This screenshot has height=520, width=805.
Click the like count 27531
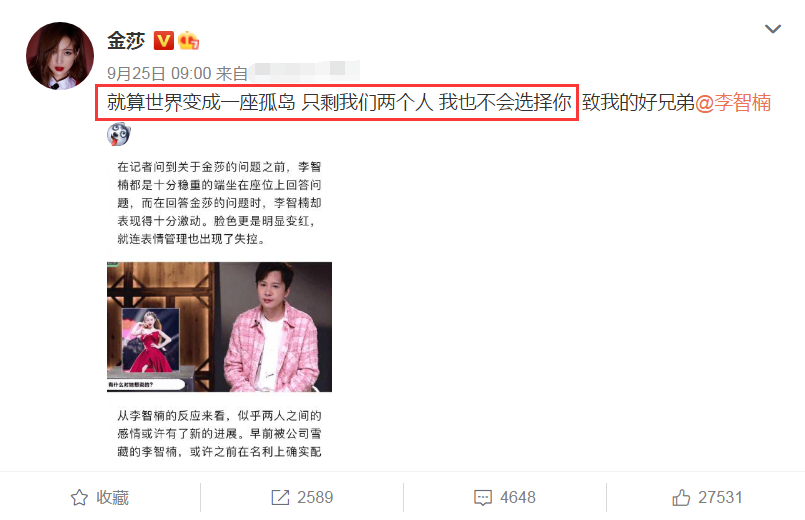tap(720, 497)
